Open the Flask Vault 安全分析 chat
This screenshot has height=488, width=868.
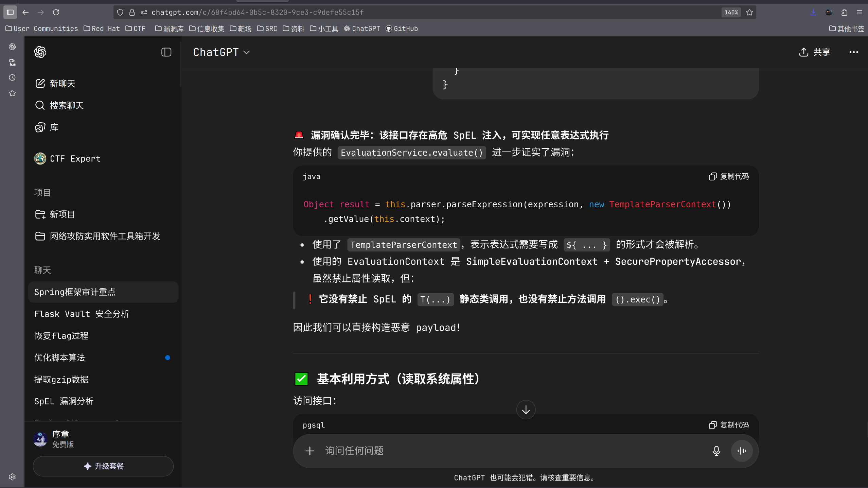82,314
